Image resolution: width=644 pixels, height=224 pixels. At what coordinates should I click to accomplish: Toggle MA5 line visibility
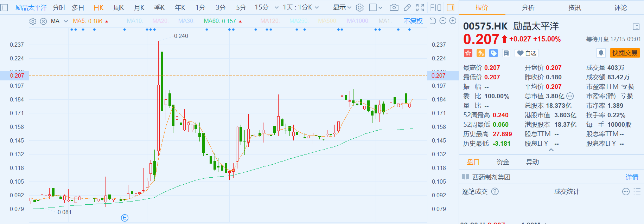click(90, 21)
